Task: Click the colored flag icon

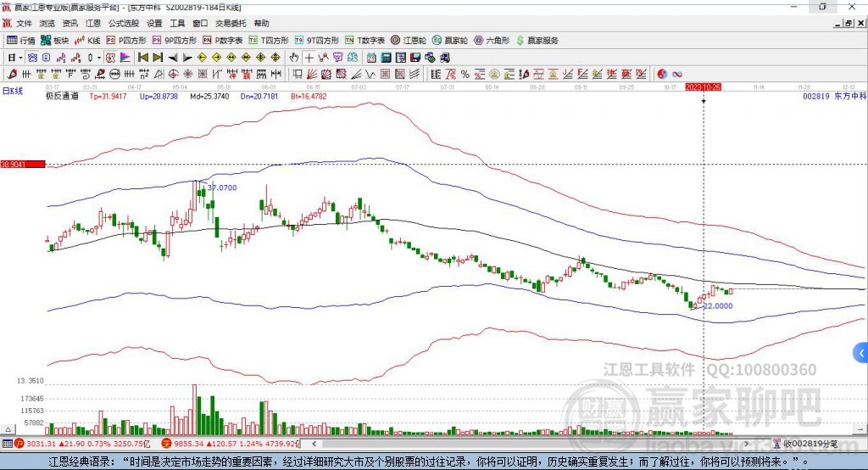Action: click(x=125, y=58)
